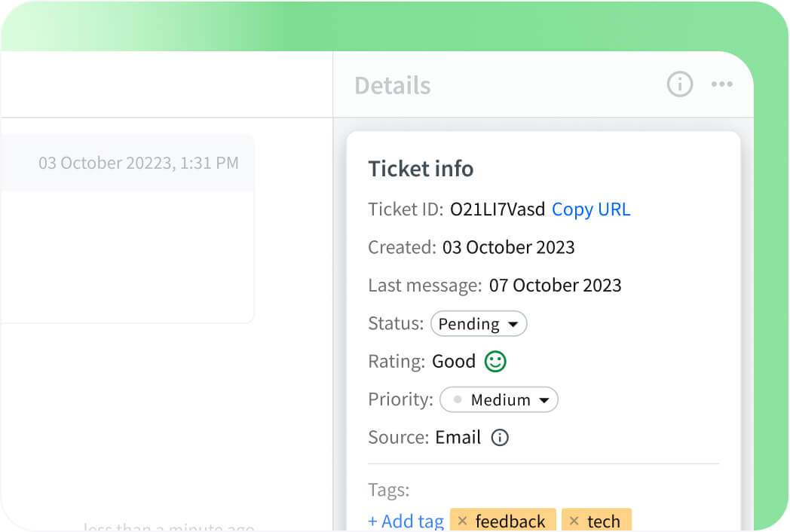Expand the Priority dropdown chevron
Image resolution: width=790 pixels, height=532 pixels.
[x=546, y=399]
